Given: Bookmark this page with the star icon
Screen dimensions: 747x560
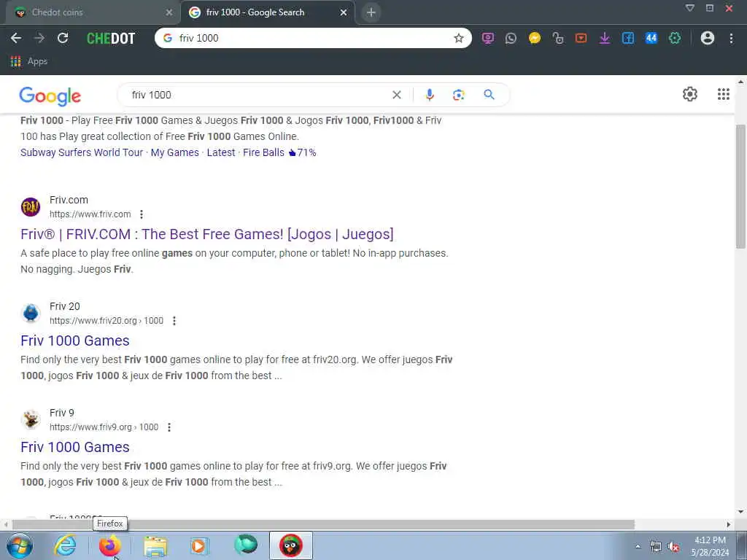Looking at the screenshot, I should coord(458,38).
